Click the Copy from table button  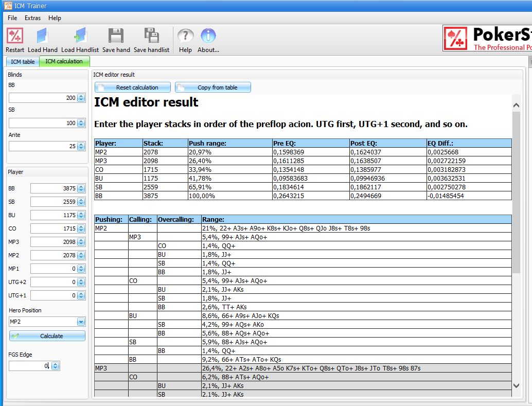click(212, 87)
